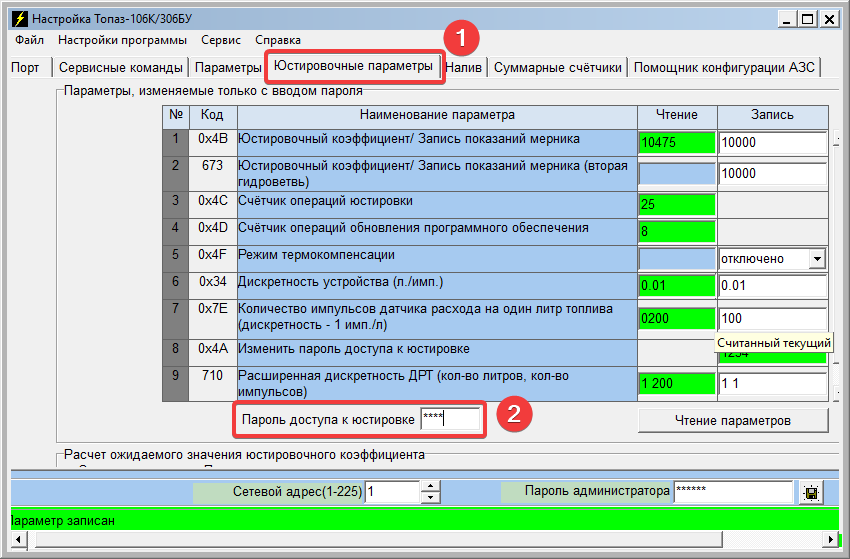Image resolution: width=850 pixels, height=559 pixels.
Task: Maximize the Настройка Топаз window
Action: point(807,20)
